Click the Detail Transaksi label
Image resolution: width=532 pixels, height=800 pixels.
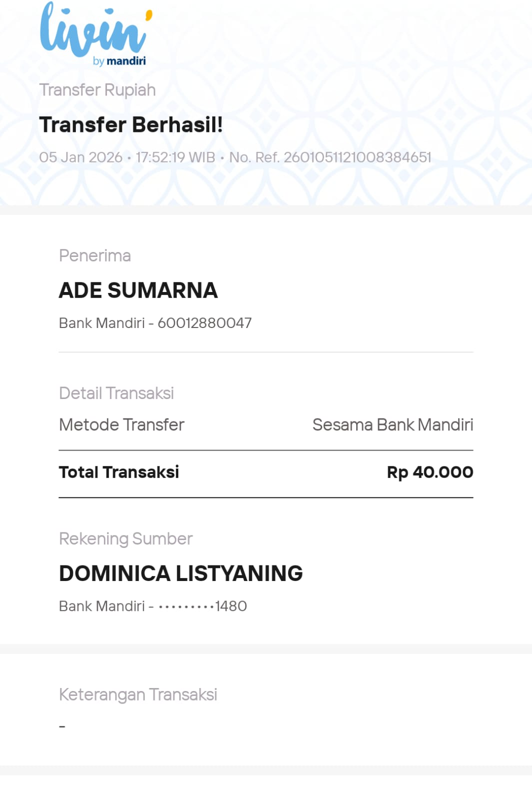coord(116,393)
